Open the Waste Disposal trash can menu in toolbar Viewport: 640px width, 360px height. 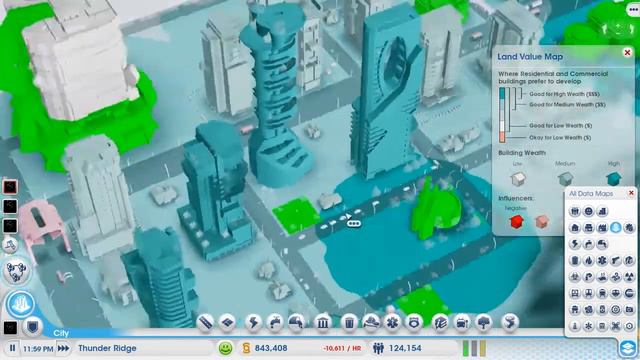coord(349,322)
